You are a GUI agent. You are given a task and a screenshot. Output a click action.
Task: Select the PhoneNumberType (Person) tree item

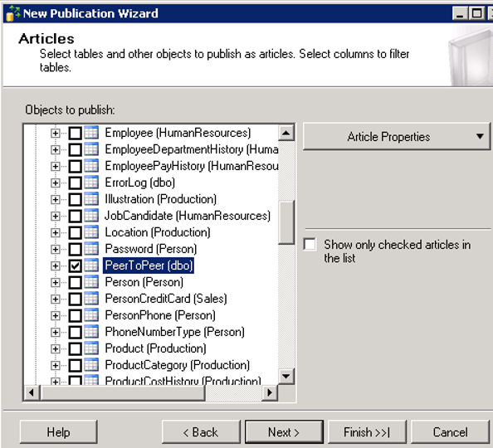click(175, 332)
